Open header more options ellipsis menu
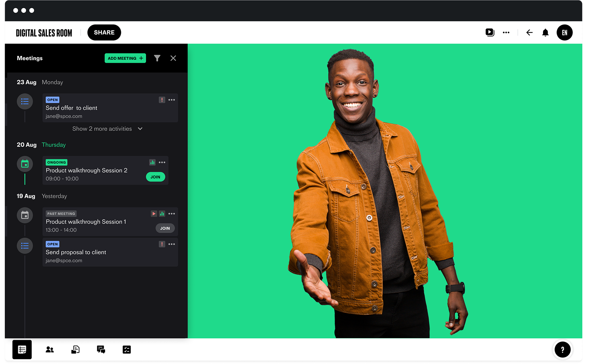The image size is (606, 364). [506, 33]
